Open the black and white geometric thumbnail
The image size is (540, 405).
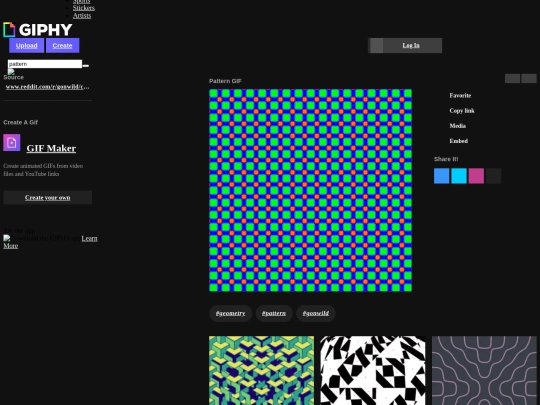373,370
